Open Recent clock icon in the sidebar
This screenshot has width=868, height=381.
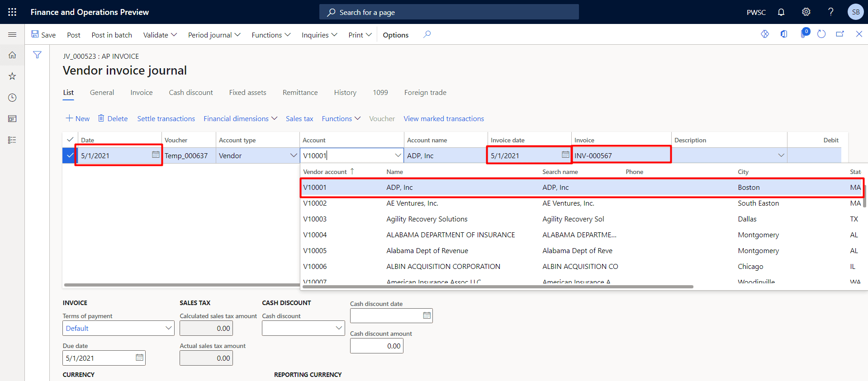click(12, 98)
